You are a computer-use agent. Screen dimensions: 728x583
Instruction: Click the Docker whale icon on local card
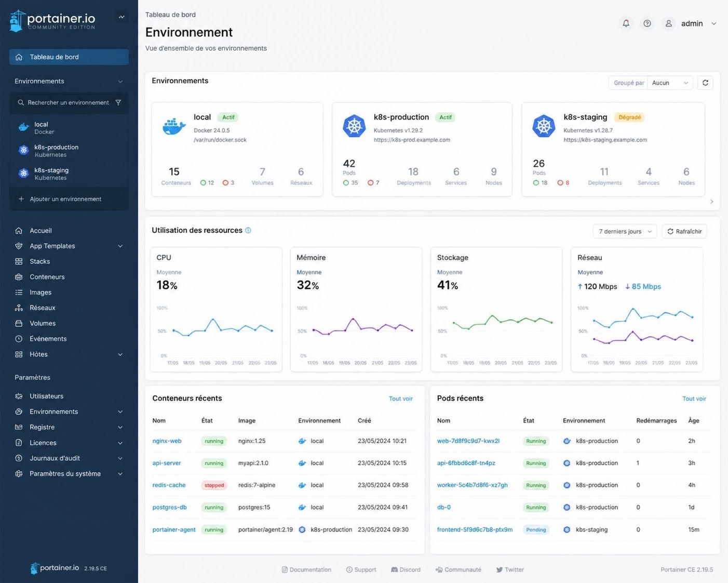click(x=174, y=126)
